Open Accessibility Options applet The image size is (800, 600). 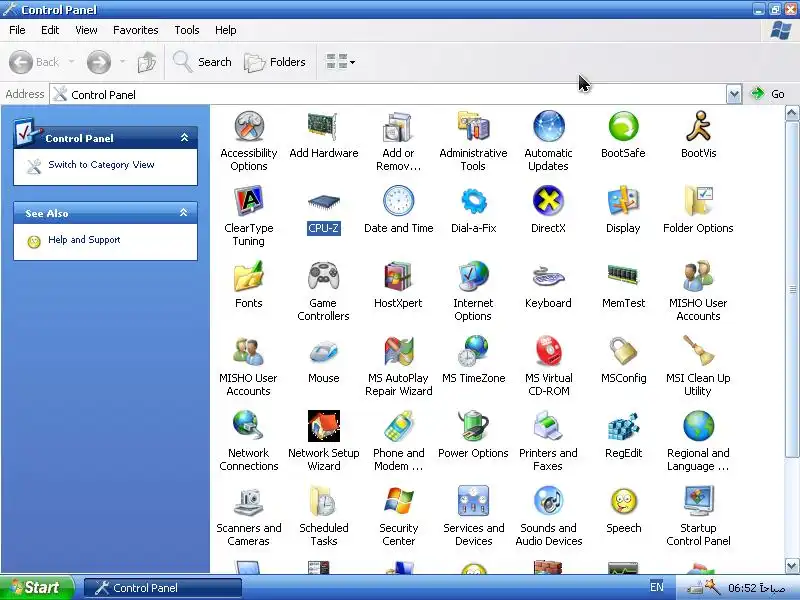coord(248,126)
